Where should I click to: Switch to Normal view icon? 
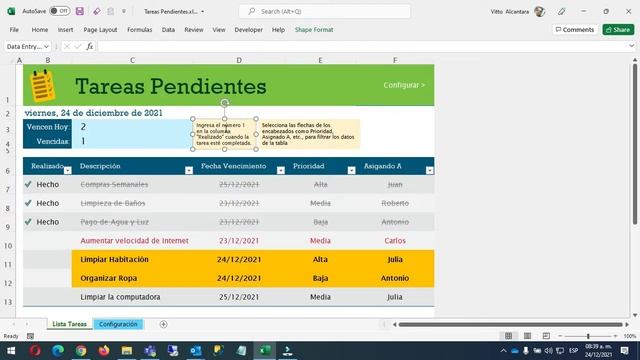[x=508, y=336]
